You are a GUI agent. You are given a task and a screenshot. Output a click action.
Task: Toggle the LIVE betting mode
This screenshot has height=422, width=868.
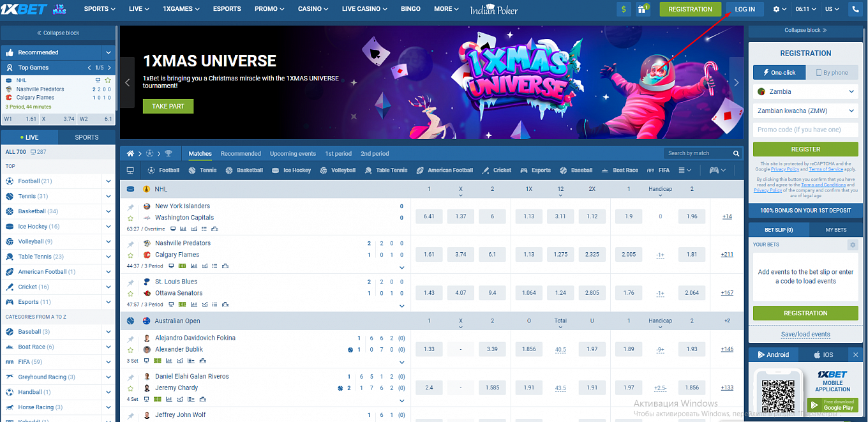coord(29,137)
